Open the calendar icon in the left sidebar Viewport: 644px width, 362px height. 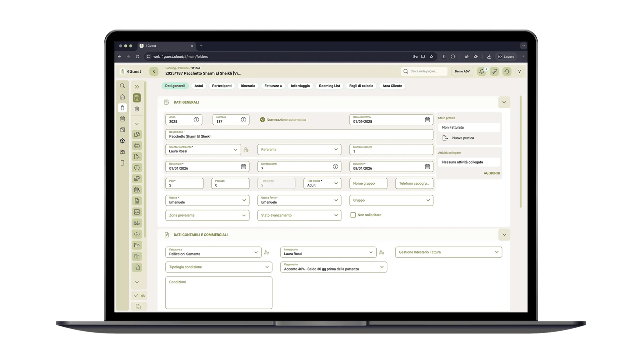coord(122,119)
